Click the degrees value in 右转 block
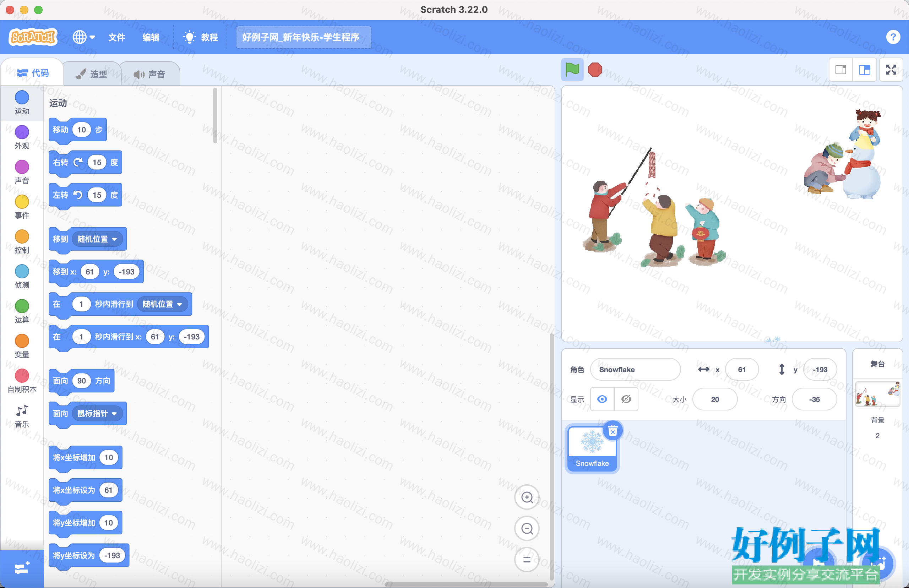The image size is (909, 588). pyautogui.click(x=97, y=162)
